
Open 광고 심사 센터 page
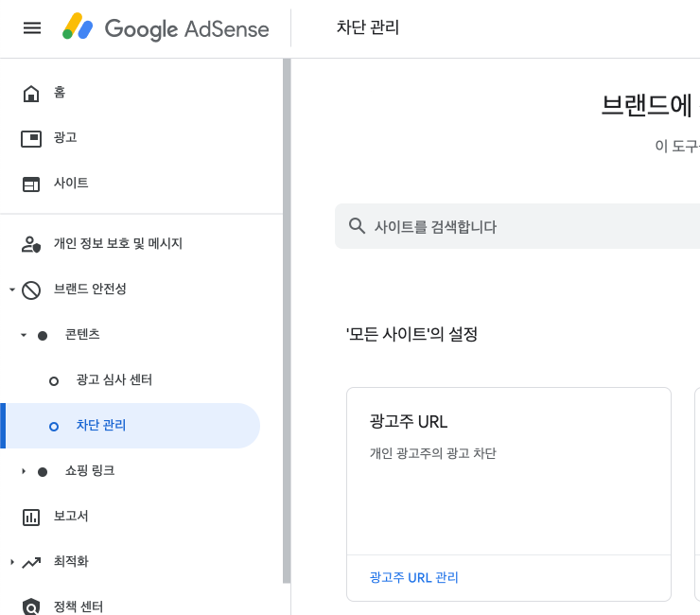[114, 379]
